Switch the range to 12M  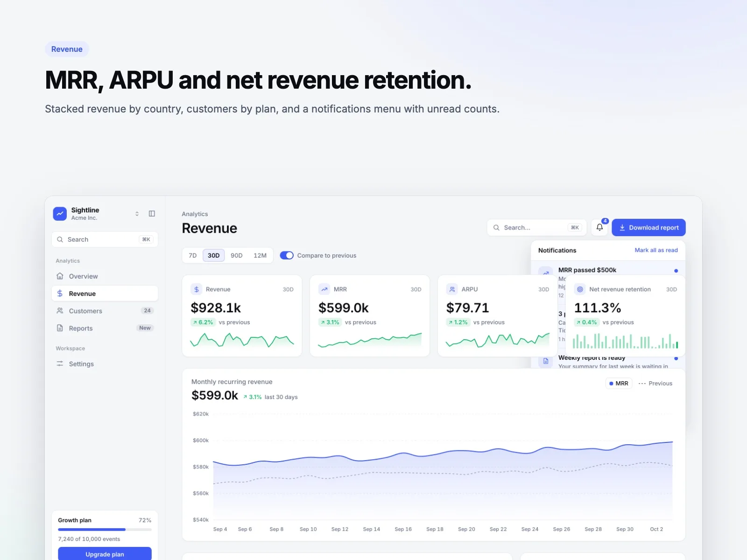point(260,255)
